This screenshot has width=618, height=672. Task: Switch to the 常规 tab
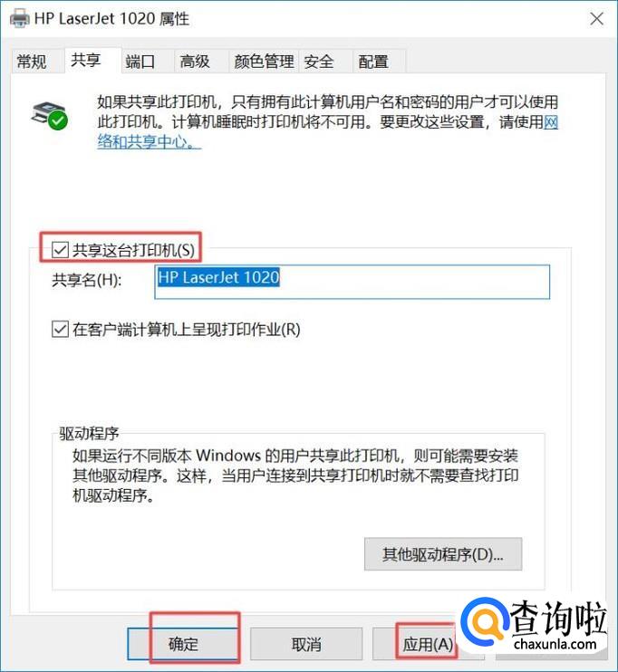pos(32,62)
